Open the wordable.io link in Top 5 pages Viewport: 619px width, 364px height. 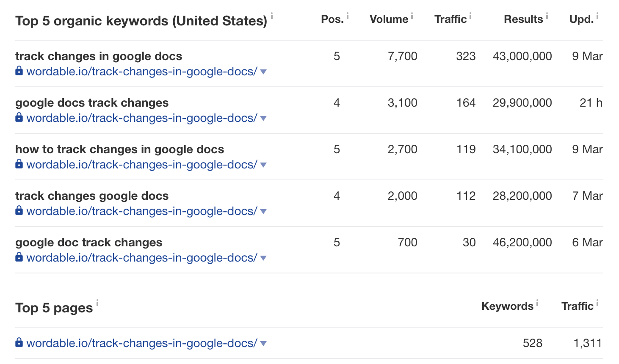point(141,343)
